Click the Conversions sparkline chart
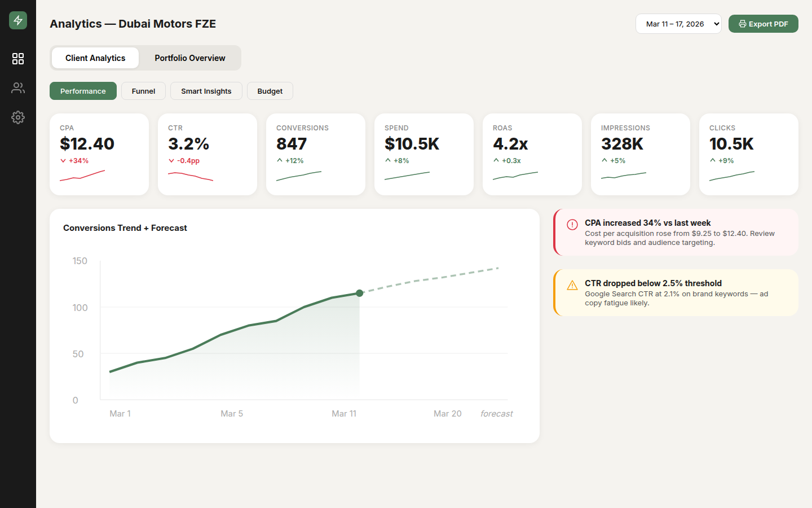Image resolution: width=812 pixels, height=508 pixels. click(299, 176)
